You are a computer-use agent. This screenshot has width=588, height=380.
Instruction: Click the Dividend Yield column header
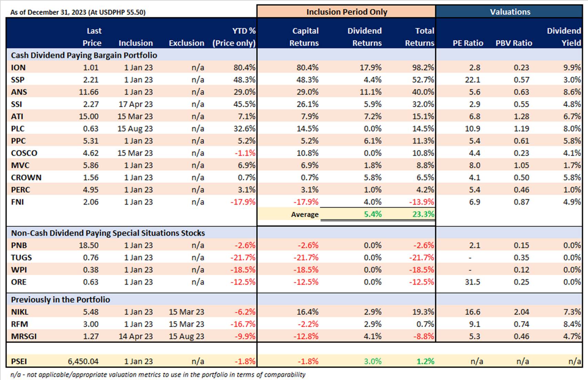click(x=564, y=37)
